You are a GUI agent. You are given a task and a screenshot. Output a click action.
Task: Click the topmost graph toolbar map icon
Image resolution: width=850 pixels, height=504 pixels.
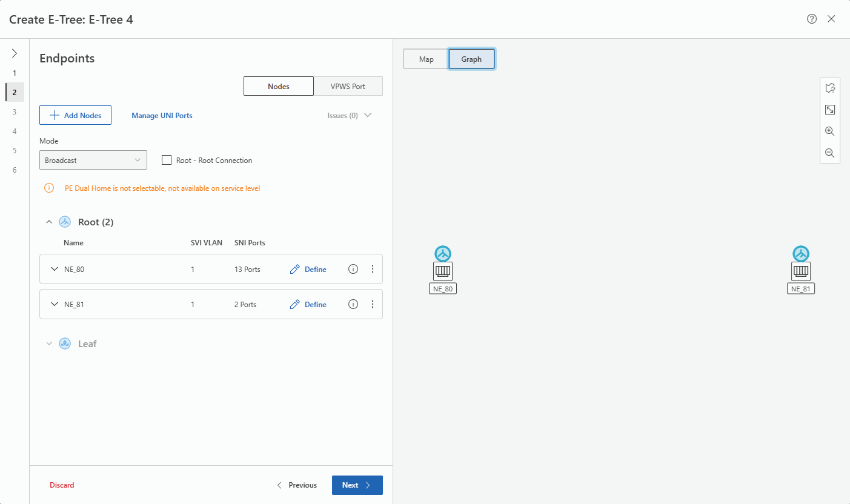coord(829,88)
